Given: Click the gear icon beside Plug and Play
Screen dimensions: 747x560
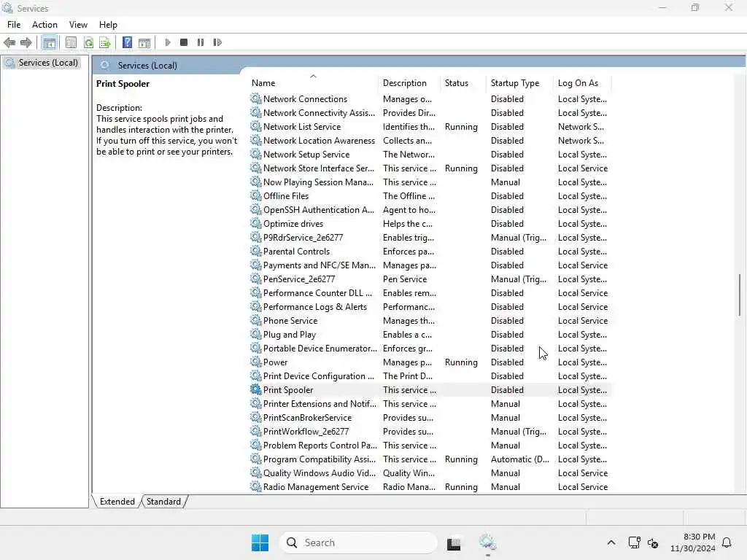Looking at the screenshot, I should tap(256, 334).
